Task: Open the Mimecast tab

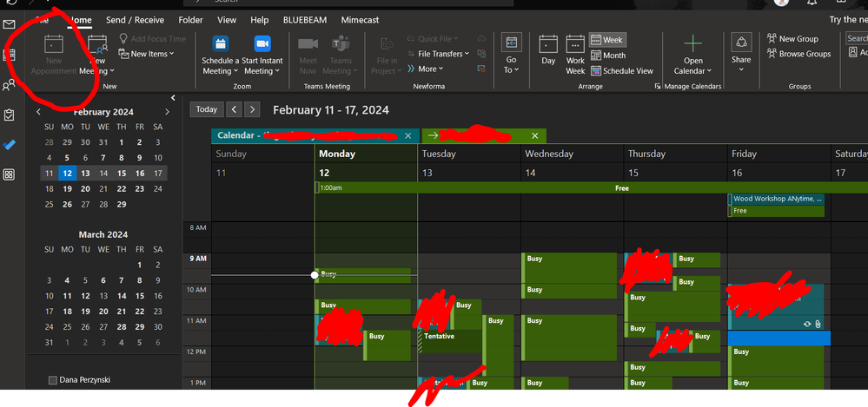Action: click(x=361, y=20)
